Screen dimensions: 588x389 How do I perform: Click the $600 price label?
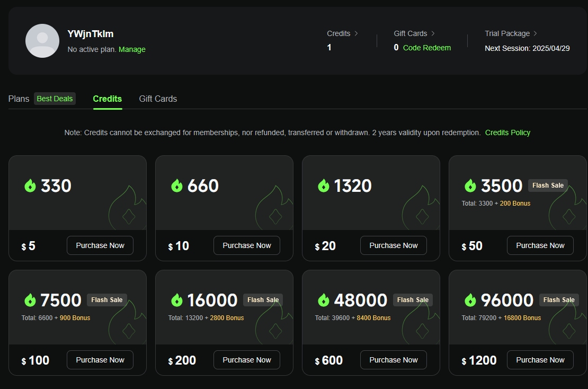(x=328, y=360)
